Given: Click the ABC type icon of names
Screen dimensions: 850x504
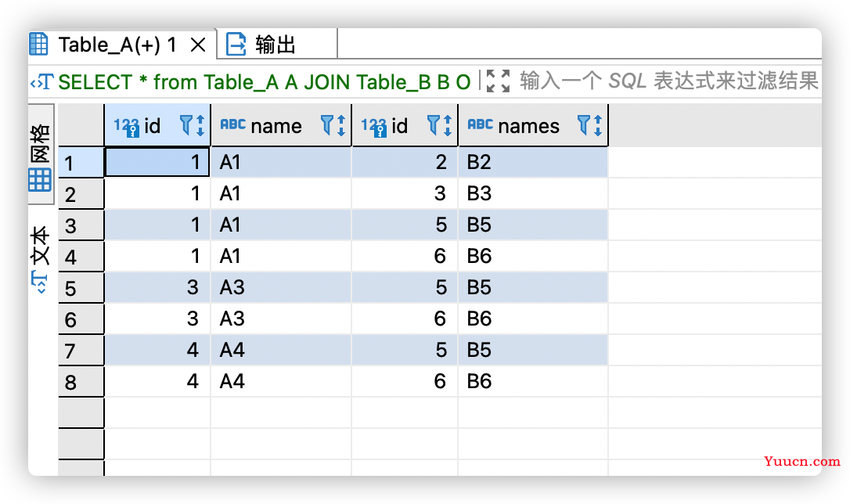Looking at the screenshot, I should point(480,124).
